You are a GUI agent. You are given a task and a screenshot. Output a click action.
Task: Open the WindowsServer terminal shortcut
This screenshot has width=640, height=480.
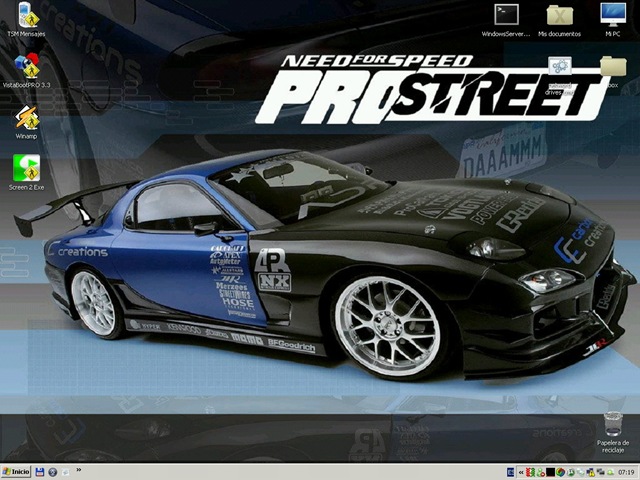click(506, 20)
